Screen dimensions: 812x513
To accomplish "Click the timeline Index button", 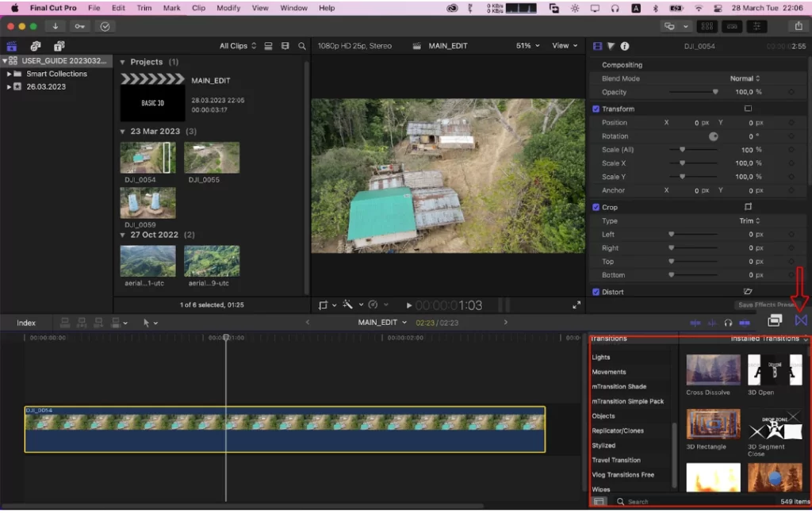I will 26,323.
